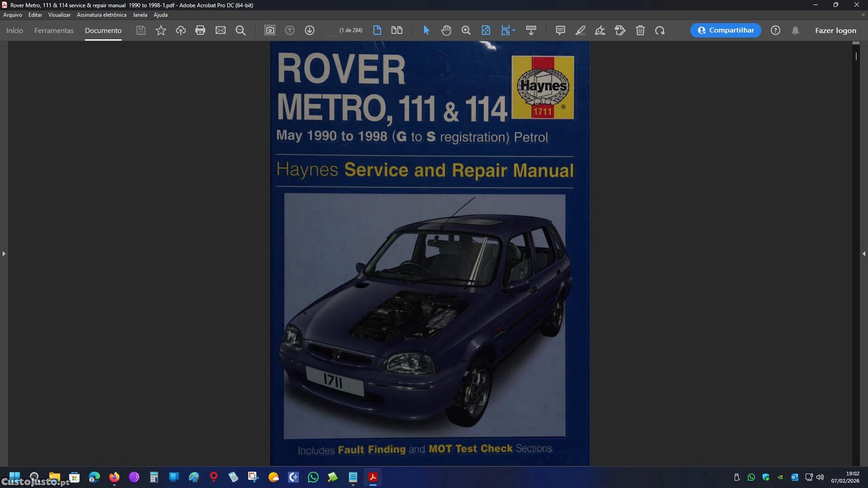Open Firefox from the taskbar
Image resolution: width=868 pixels, height=488 pixels.
[x=114, y=477]
